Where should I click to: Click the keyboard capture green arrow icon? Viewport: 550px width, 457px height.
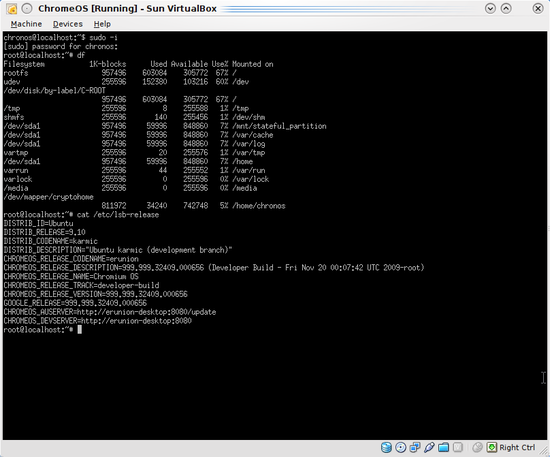point(492,448)
